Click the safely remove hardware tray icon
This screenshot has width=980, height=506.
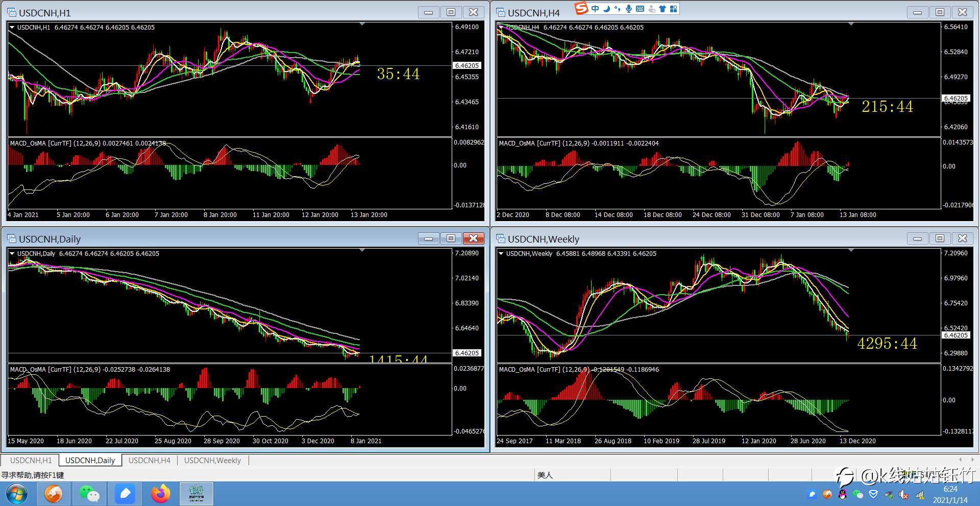point(889,494)
